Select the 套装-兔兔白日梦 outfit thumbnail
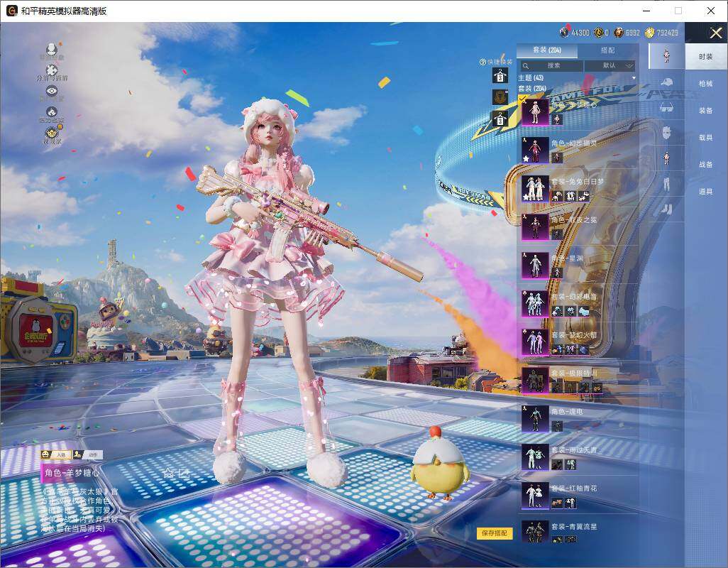Viewport: 728px width, 568px height. 535,188
